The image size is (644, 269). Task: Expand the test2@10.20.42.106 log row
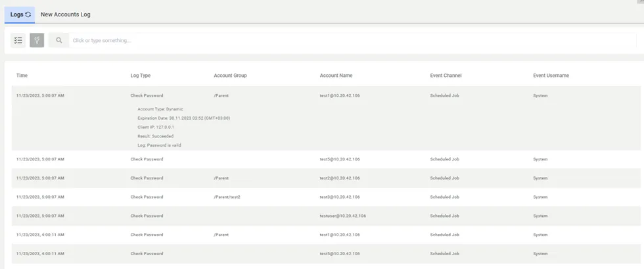(326, 178)
